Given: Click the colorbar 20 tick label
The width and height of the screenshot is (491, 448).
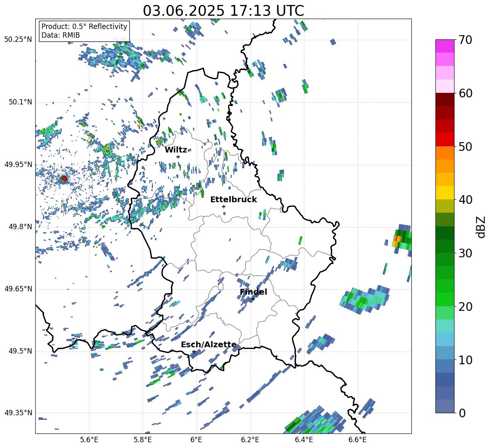Looking at the screenshot, I should click(x=466, y=307).
